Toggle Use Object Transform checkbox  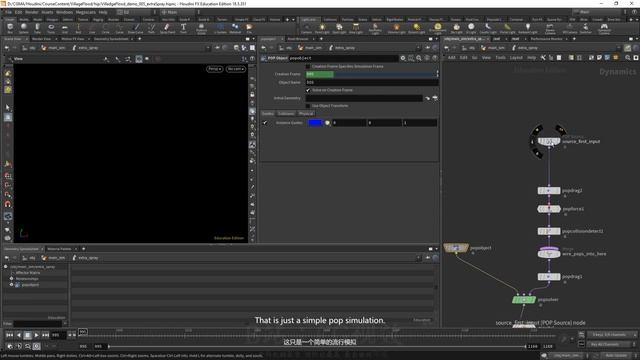coord(308,106)
